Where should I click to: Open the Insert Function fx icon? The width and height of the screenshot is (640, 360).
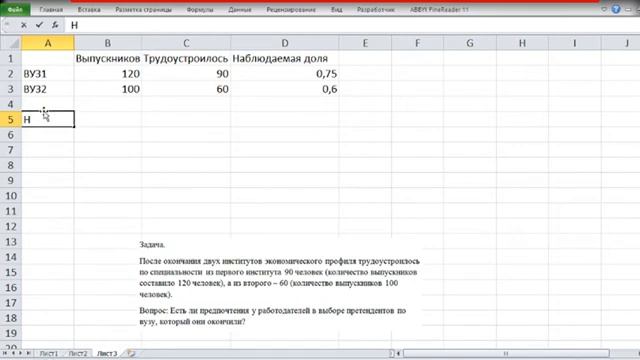pyautogui.click(x=55, y=25)
